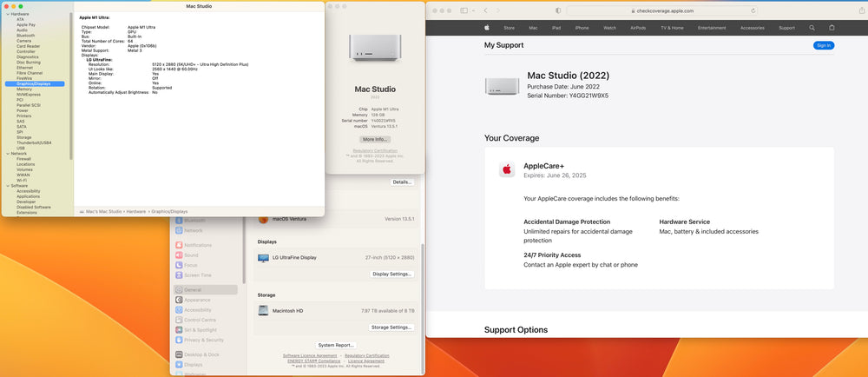
Task: Click More Info... in About This Mac
Action: [375, 139]
